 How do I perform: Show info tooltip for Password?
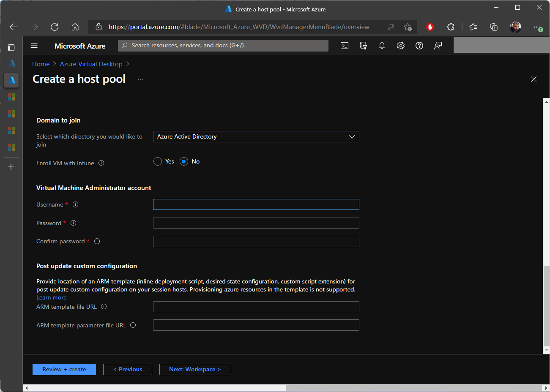[74, 223]
